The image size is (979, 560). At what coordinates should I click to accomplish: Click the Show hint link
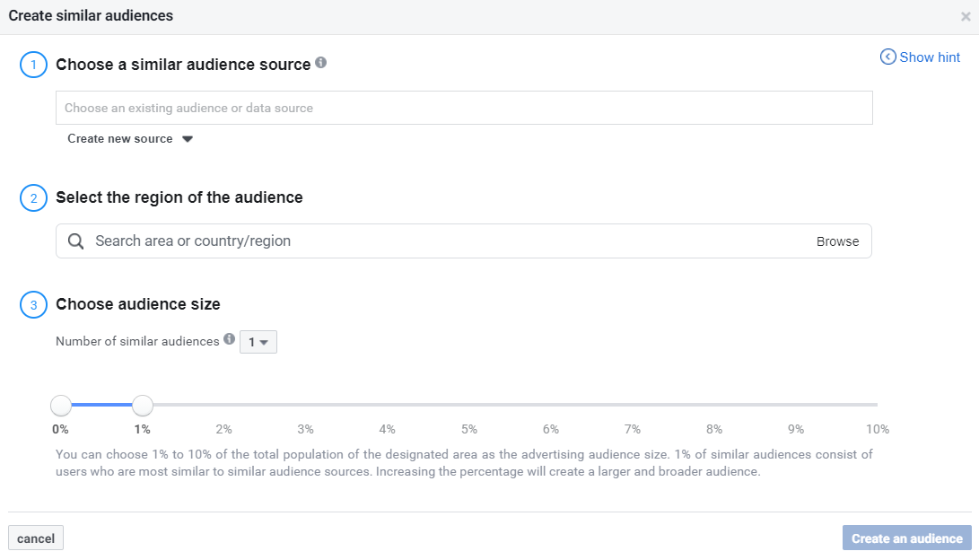930,57
